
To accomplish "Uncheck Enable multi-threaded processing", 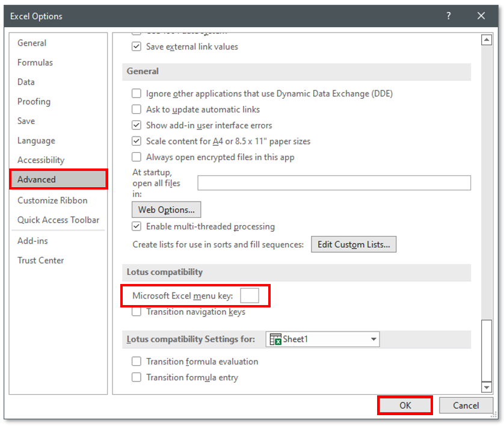I will pos(137,227).
